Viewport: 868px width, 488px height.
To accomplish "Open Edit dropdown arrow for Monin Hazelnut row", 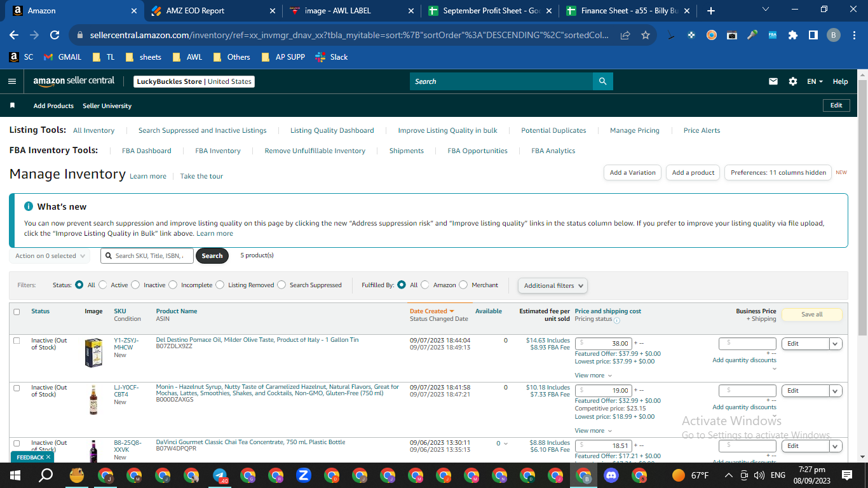I will point(836,391).
